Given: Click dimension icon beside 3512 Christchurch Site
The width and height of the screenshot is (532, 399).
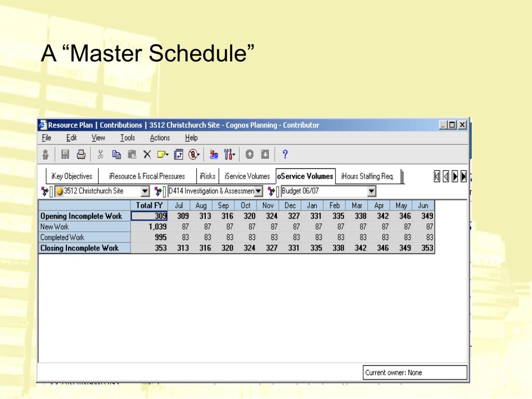Looking at the screenshot, I should coord(45,191).
